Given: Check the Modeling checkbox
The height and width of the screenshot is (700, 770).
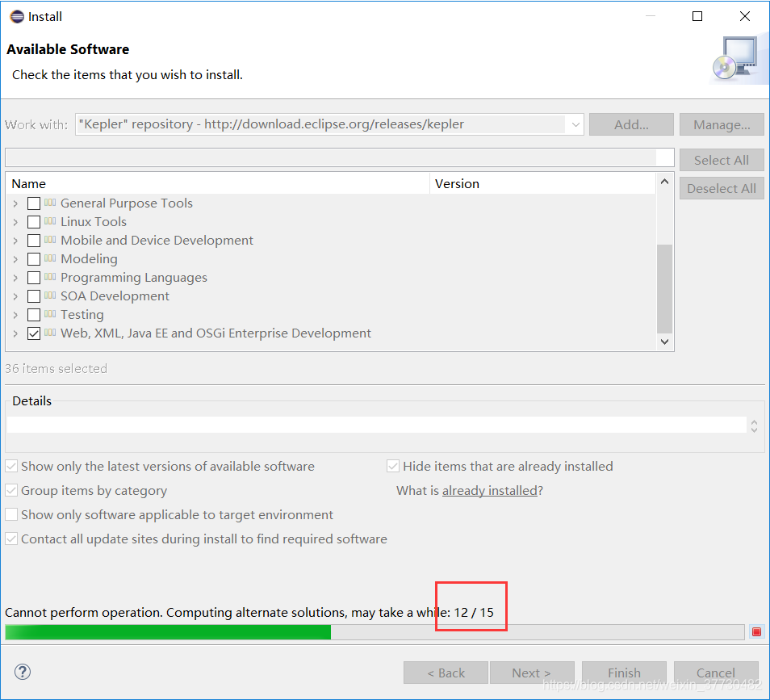Looking at the screenshot, I should point(34,259).
